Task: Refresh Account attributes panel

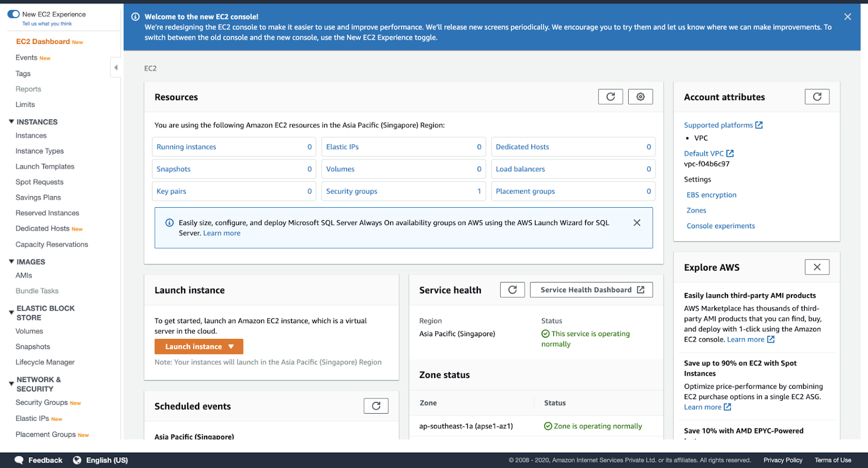Action: tap(817, 97)
